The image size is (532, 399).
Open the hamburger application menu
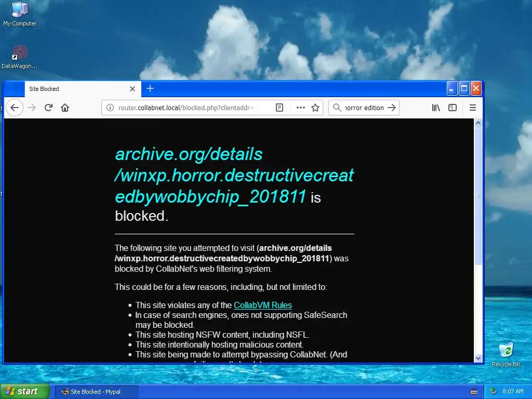[x=472, y=108]
